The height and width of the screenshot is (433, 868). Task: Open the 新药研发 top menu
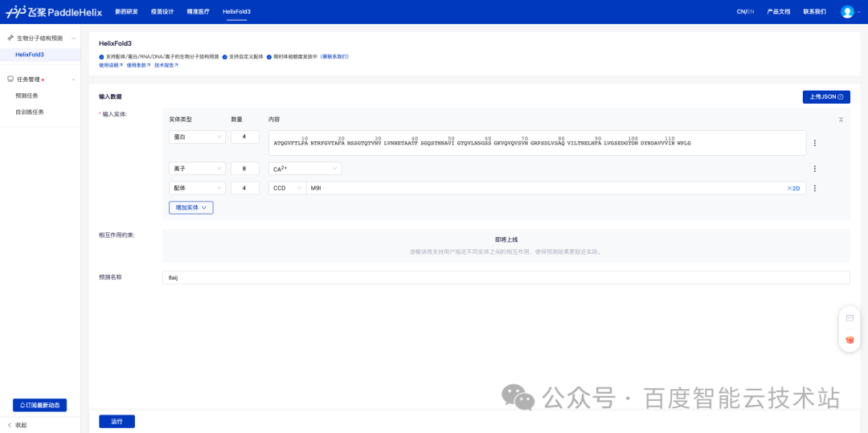126,11
